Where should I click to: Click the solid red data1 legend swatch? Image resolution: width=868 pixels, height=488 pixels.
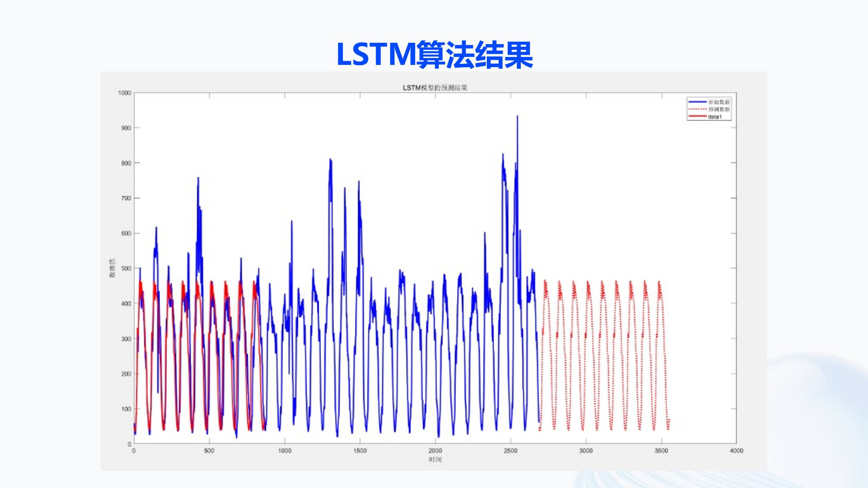pos(697,116)
